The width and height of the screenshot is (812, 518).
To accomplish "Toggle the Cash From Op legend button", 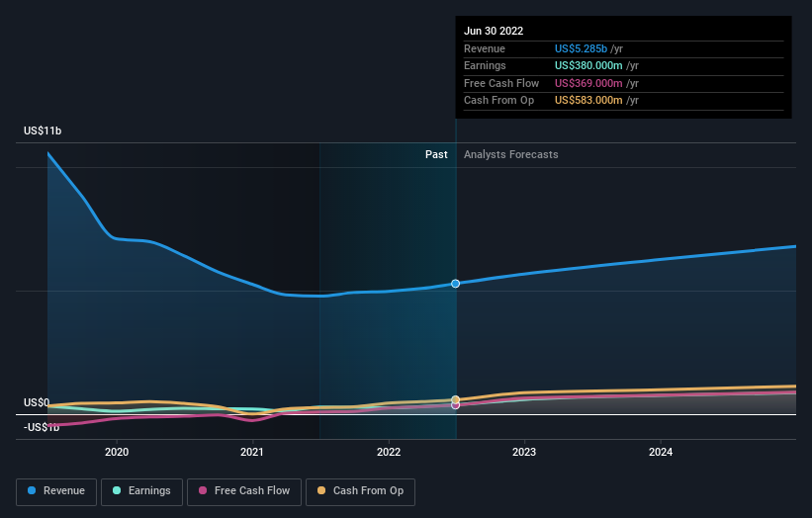I will [360, 491].
